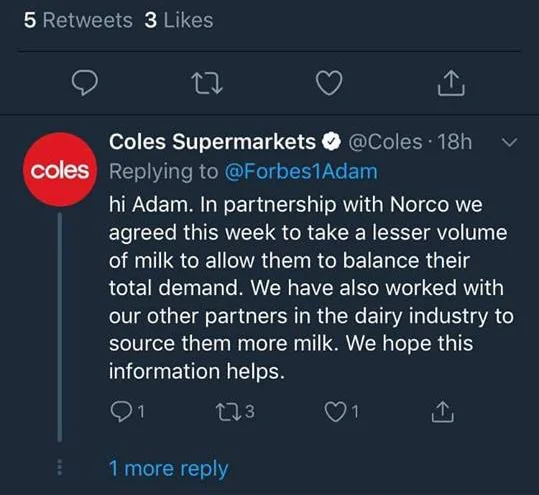Viewport: 539px width, 495px height.
Task: Retweet the Coles reply showing 3 retweets
Action: (x=235, y=411)
